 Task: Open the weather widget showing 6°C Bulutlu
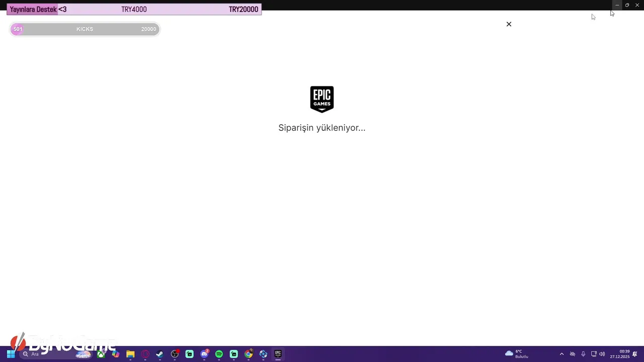click(517, 354)
